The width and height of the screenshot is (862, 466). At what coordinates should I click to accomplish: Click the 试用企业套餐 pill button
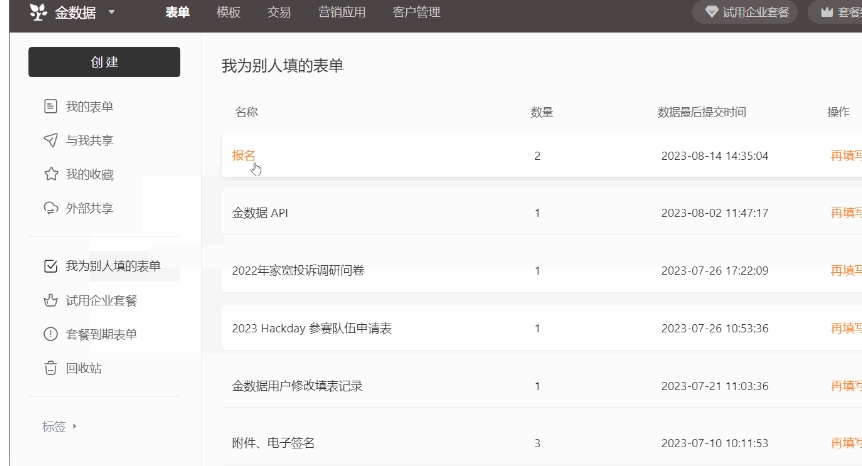745,12
